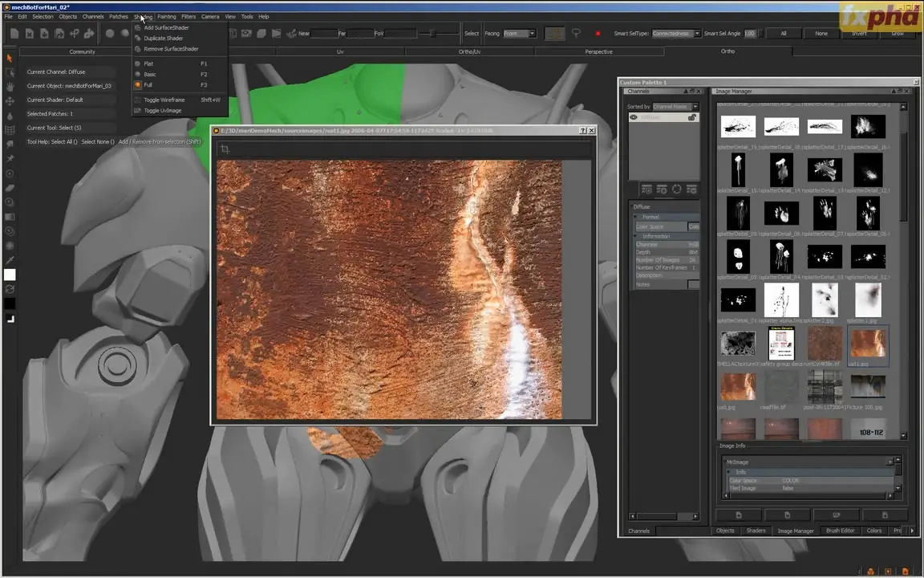
Task: Click the New project icon in toolbar
Action: click(x=14, y=34)
